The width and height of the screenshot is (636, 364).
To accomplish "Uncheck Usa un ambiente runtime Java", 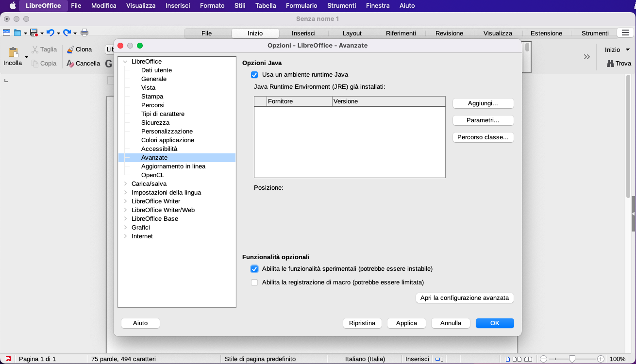I will point(254,75).
